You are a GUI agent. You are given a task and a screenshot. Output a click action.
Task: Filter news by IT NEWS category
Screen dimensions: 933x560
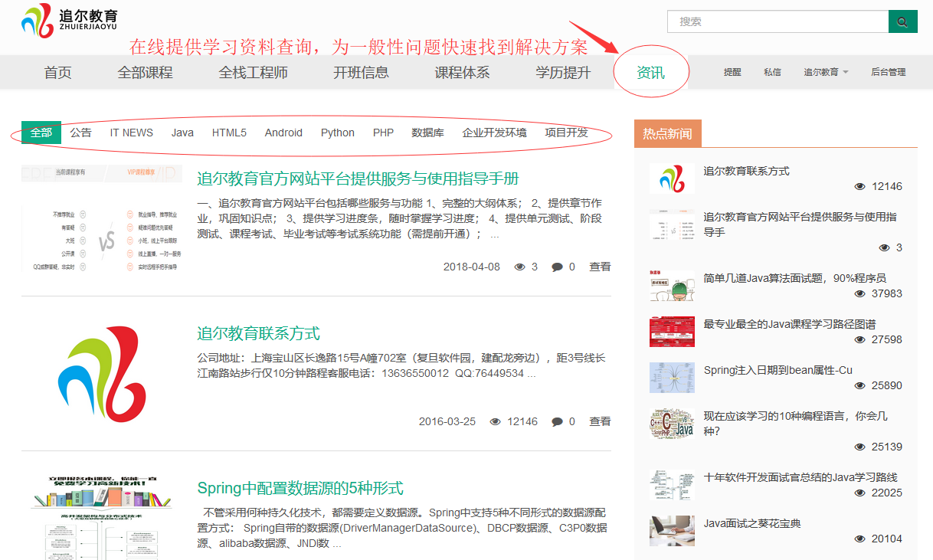pos(131,133)
